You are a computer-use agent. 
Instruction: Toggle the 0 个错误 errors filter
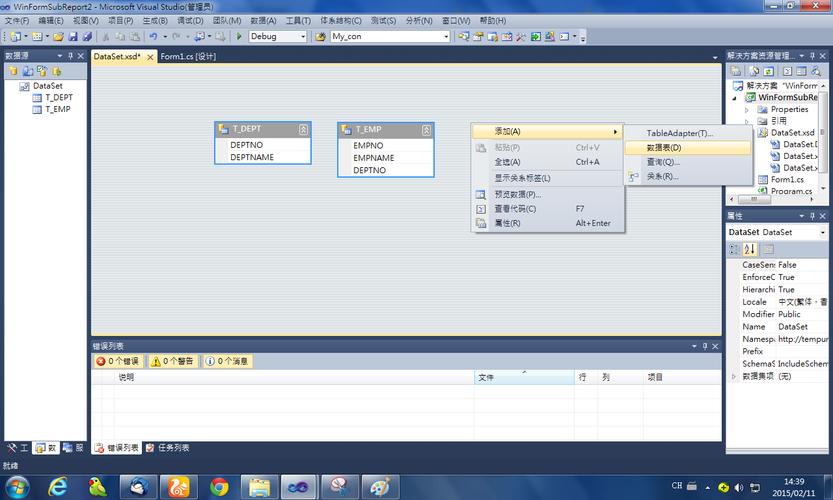118,361
